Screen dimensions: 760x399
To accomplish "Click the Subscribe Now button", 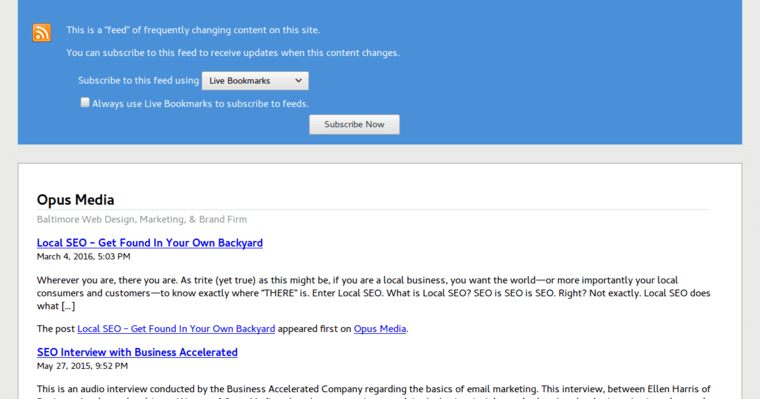I will click(x=354, y=125).
